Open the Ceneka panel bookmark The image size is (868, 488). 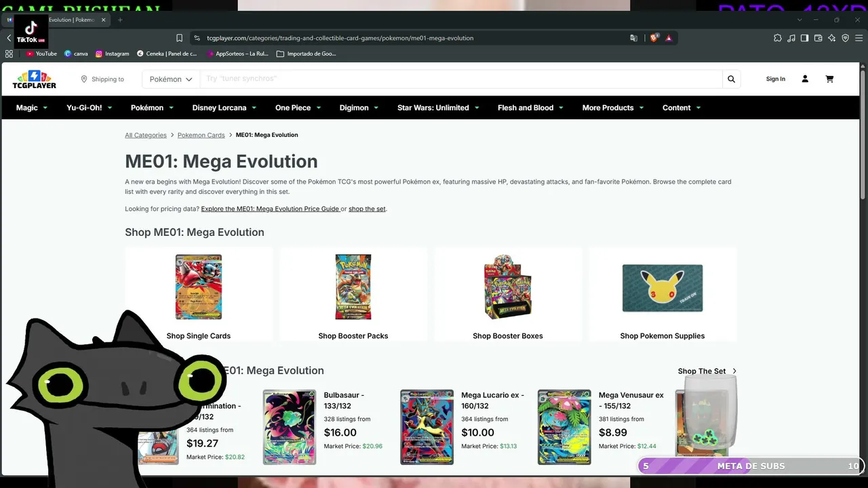[x=167, y=54]
